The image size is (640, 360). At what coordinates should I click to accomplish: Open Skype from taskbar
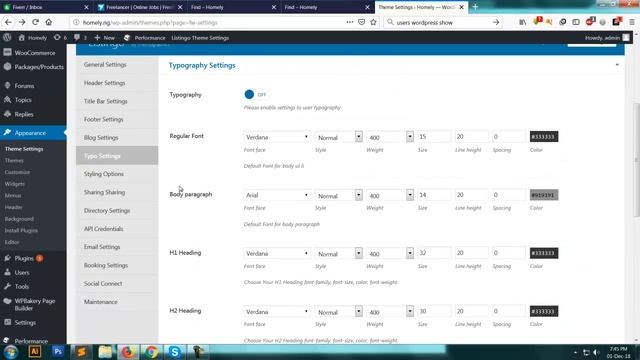pyautogui.click(x=175, y=352)
